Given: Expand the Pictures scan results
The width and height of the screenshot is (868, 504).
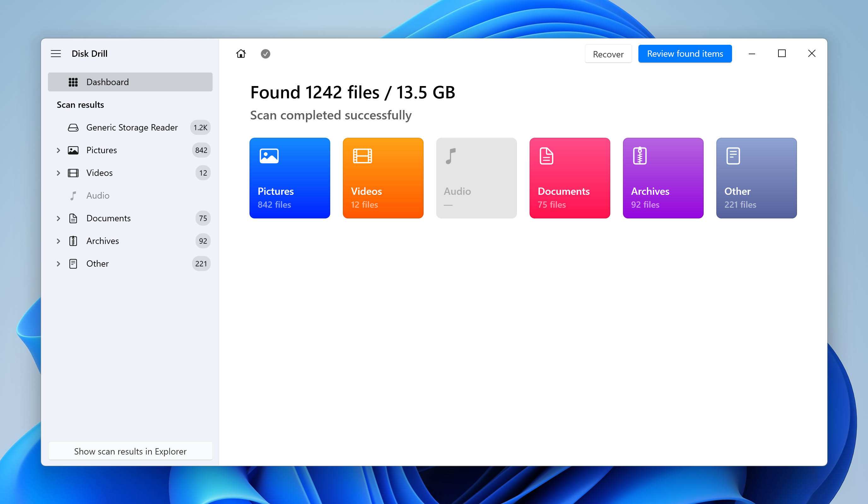Looking at the screenshot, I should coord(58,150).
